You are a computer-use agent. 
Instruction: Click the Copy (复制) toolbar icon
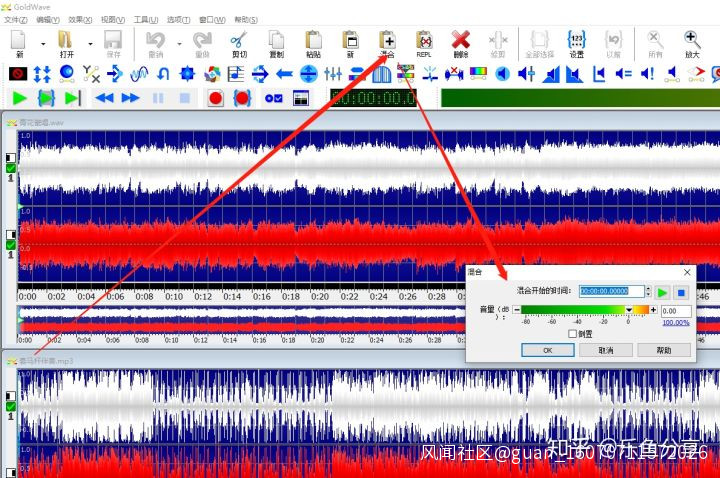coord(276,43)
